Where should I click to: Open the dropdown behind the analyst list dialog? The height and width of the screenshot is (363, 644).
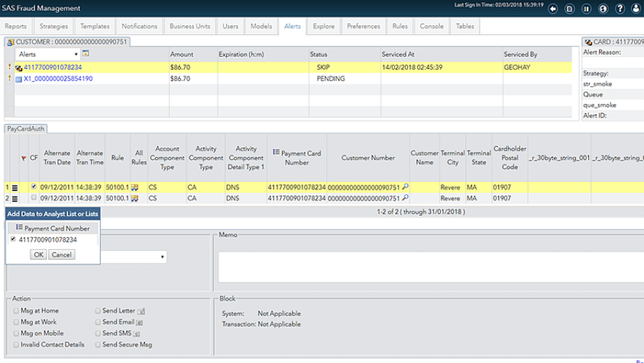[134, 257]
